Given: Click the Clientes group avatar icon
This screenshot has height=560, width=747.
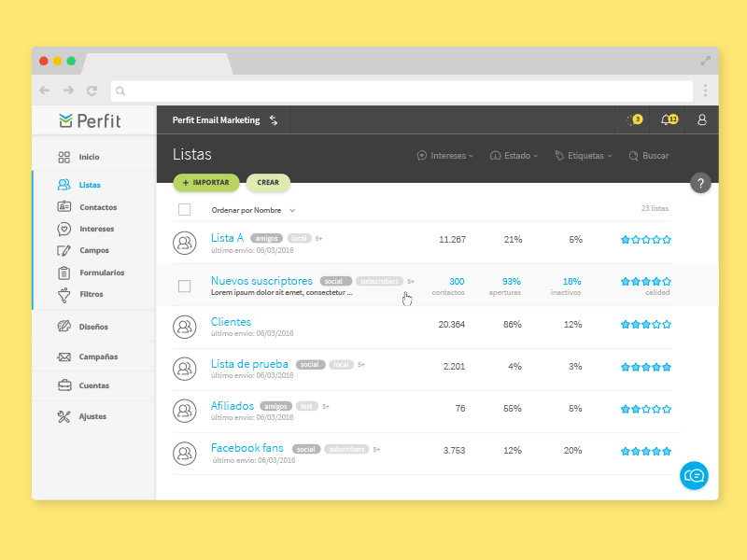Looking at the screenshot, I should click(x=185, y=327).
